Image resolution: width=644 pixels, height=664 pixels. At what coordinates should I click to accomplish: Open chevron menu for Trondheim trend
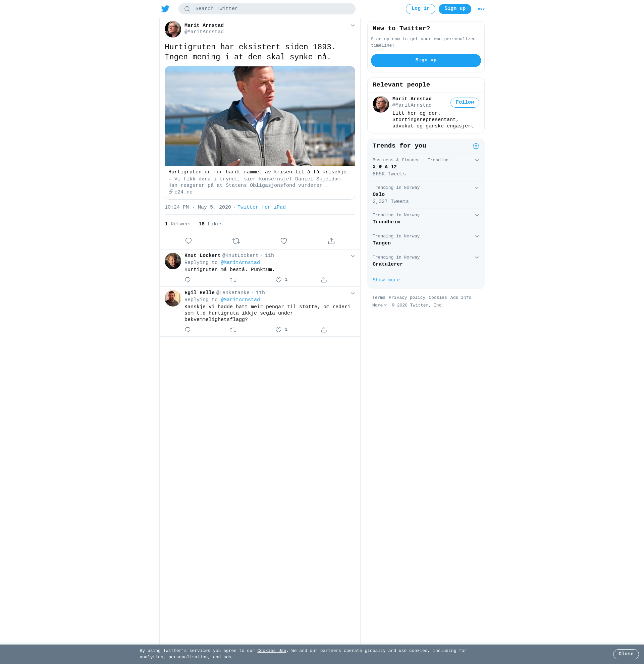pyautogui.click(x=477, y=215)
